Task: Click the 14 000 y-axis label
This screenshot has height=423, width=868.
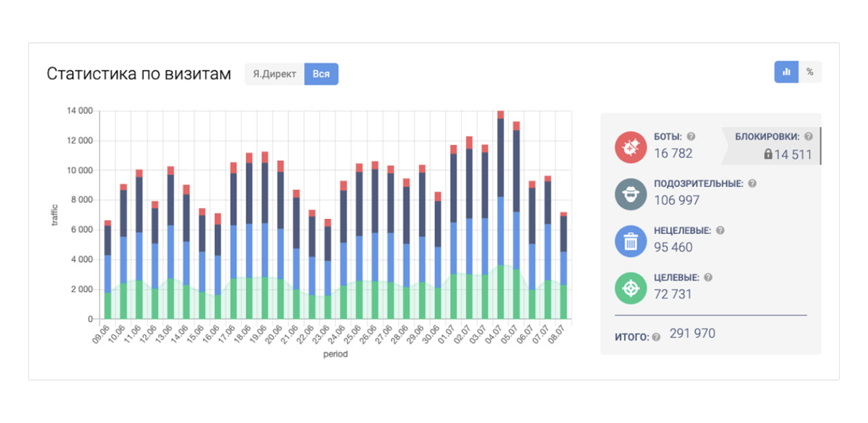Action: pyautogui.click(x=80, y=111)
